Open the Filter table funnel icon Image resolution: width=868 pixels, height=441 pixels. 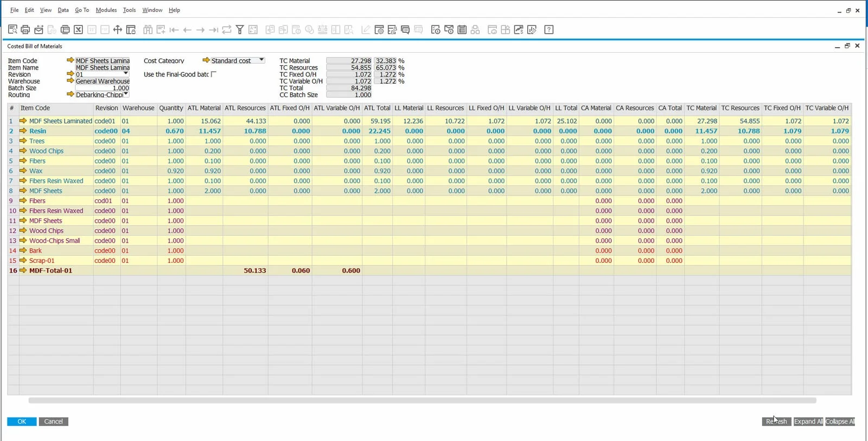pos(240,30)
